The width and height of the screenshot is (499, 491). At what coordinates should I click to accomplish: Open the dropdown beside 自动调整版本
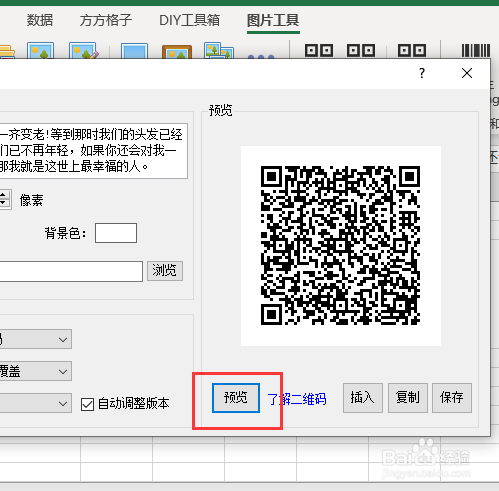[x=35, y=403]
